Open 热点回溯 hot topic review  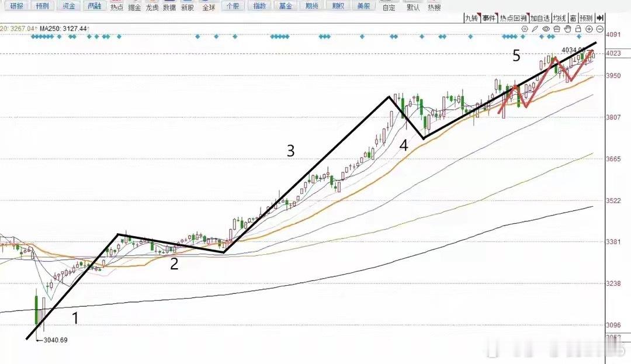[x=513, y=18]
